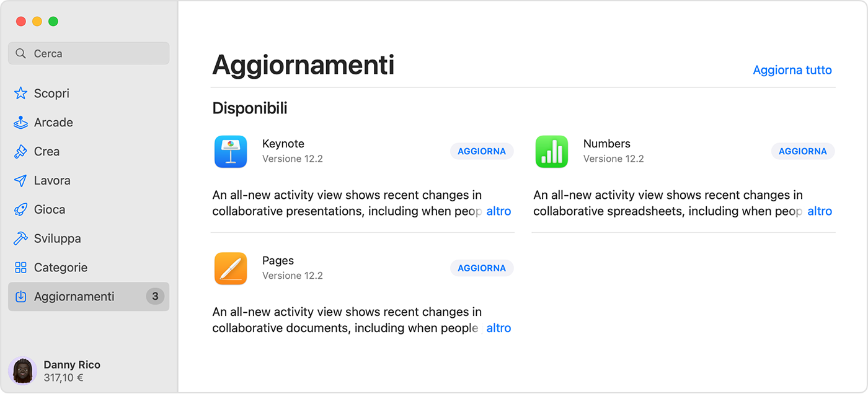Image resolution: width=868 pixels, height=394 pixels.
Task: Open Lavora using the paper plane icon
Action: [x=20, y=180]
